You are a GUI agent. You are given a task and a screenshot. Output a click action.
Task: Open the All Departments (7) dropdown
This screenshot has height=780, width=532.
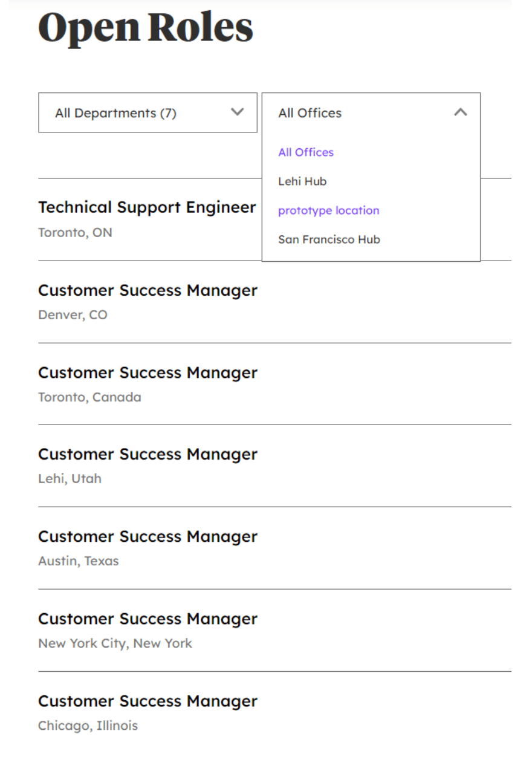click(148, 112)
